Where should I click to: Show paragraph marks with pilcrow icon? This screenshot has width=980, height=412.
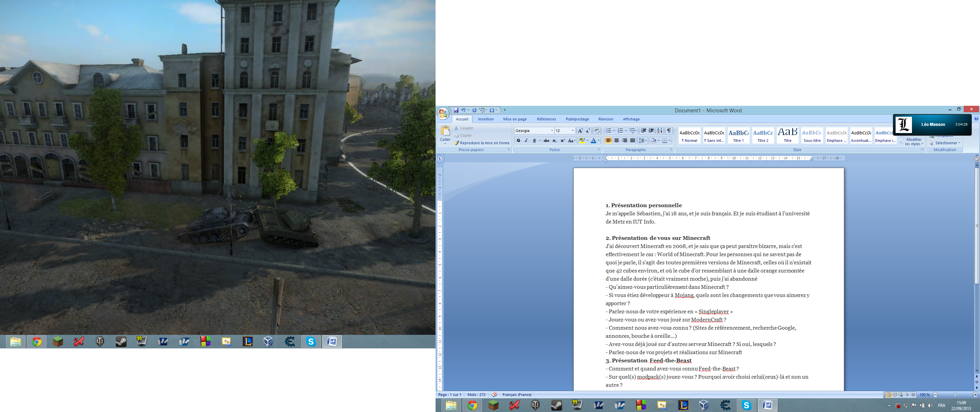coord(669,131)
